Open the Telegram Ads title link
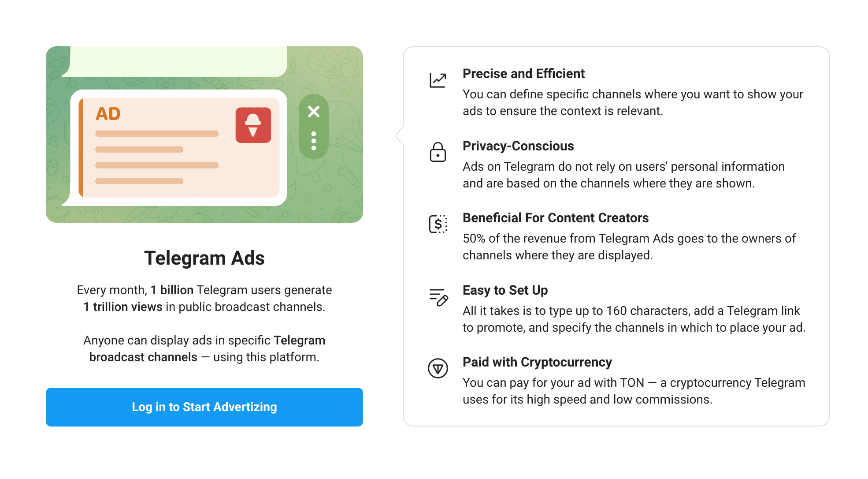 (x=204, y=258)
